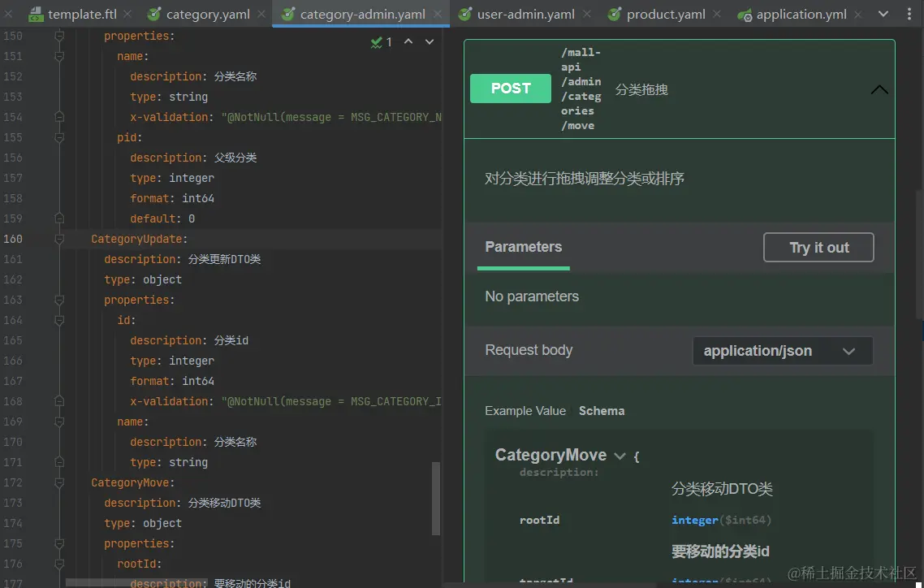Open the editor tabs more options menu

click(x=909, y=14)
